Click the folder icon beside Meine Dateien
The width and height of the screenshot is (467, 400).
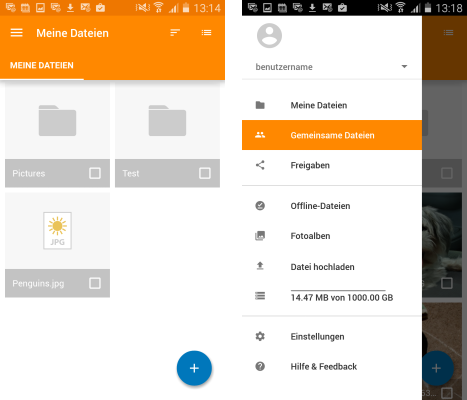260,105
